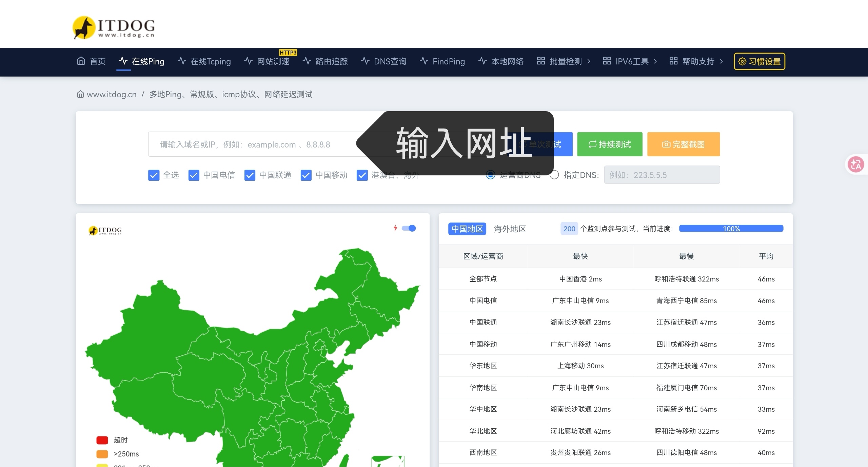
Task: Click the small ITDOG logo on the map panel
Action: [x=105, y=231]
